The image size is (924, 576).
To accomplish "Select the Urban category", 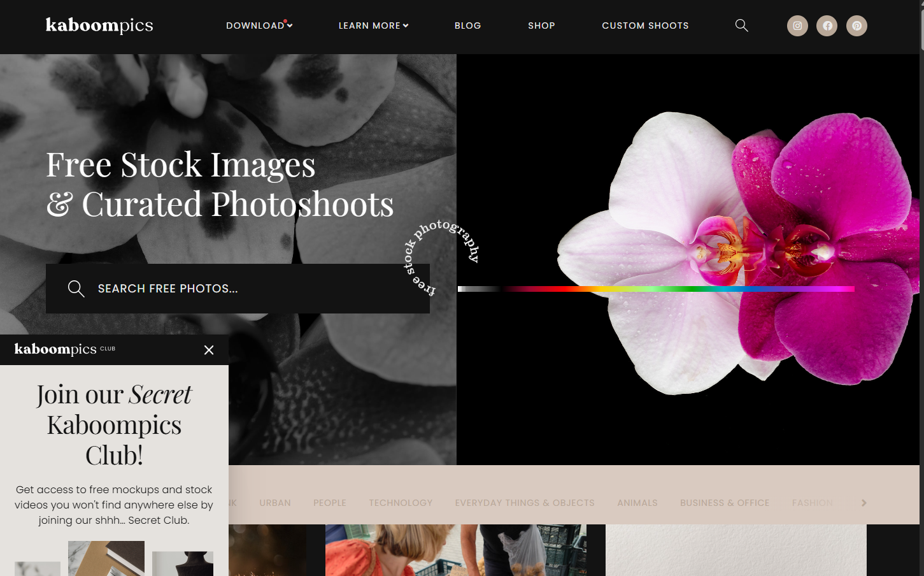I will [x=275, y=503].
